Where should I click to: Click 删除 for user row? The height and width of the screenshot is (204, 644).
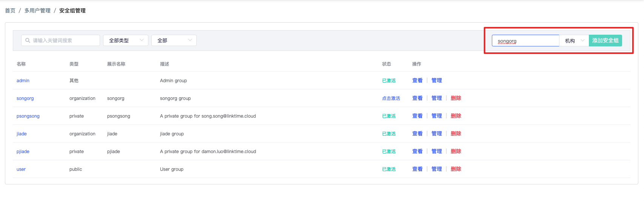(x=456, y=169)
